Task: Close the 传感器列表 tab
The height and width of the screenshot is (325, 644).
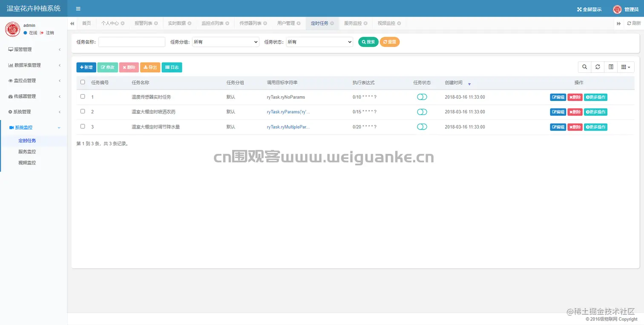Action: pyautogui.click(x=265, y=23)
